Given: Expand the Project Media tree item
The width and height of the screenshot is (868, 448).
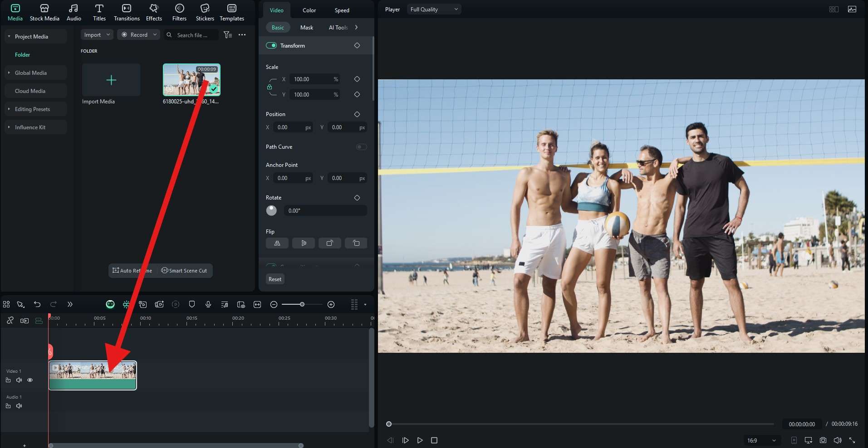Looking at the screenshot, I should pos(9,36).
